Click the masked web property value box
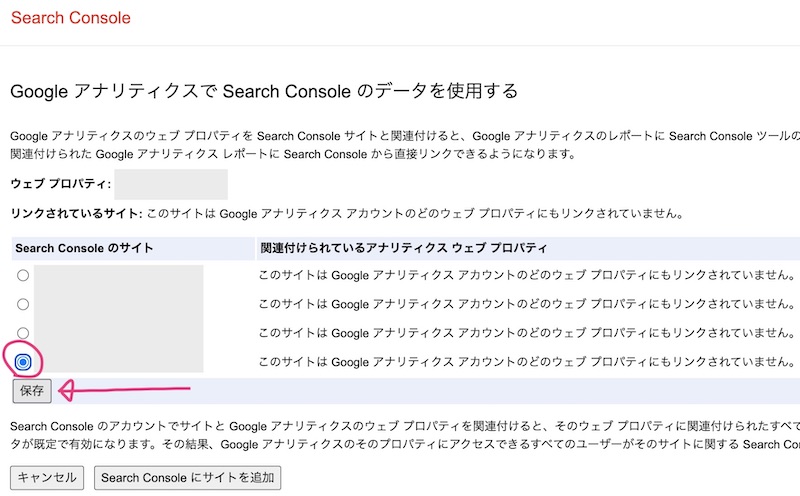This screenshot has height=496, width=800. [x=171, y=184]
